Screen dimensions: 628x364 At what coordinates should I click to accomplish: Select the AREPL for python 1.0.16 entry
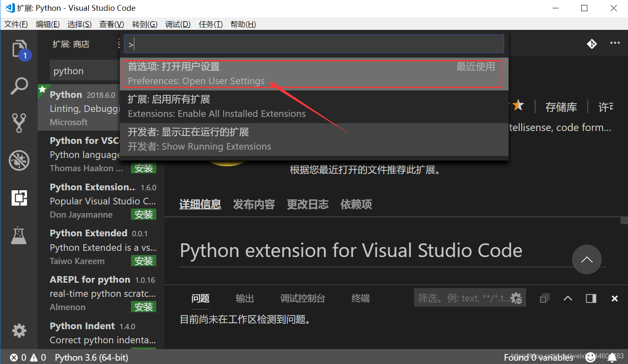(101, 293)
